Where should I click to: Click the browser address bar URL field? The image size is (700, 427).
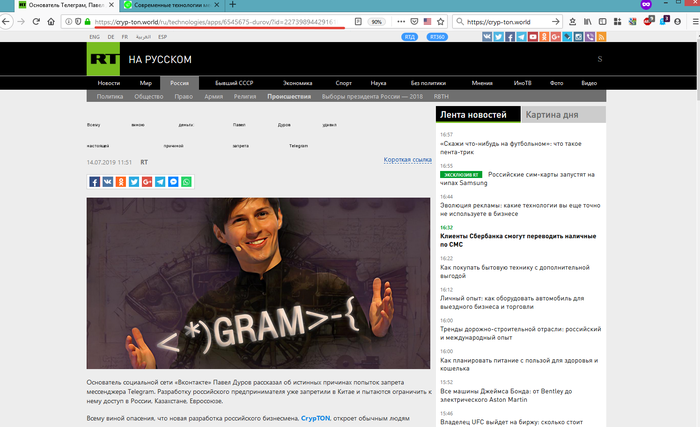pos(210,21)
